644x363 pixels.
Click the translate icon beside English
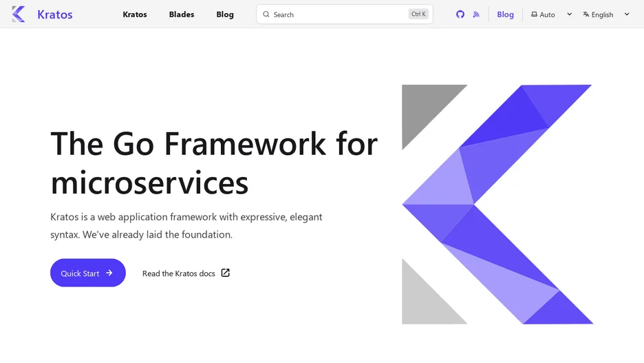586,14
